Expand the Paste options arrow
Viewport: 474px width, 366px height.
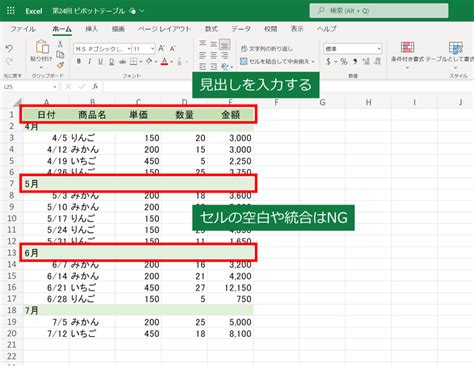tap(41, 67)
